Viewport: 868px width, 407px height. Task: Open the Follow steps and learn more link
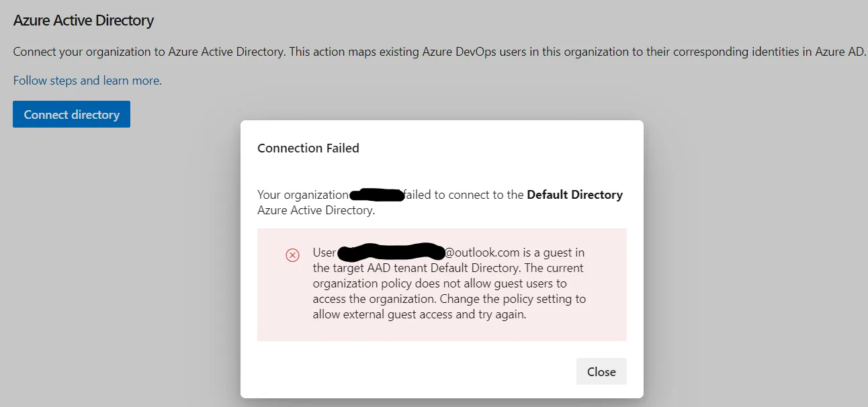click(87, 81)
